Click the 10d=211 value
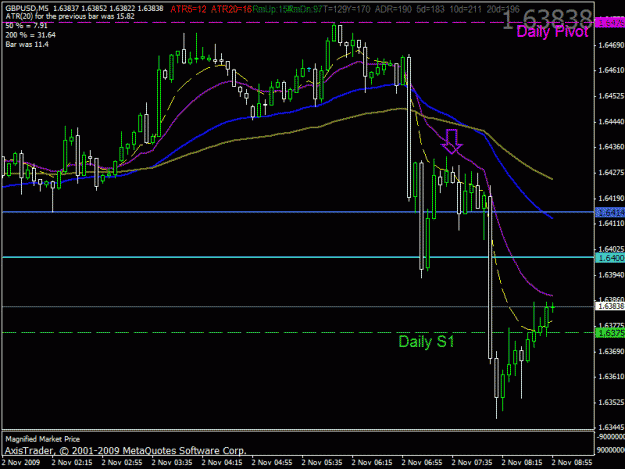The width and height of the screenshot is (625, 469). pos(466,9)
